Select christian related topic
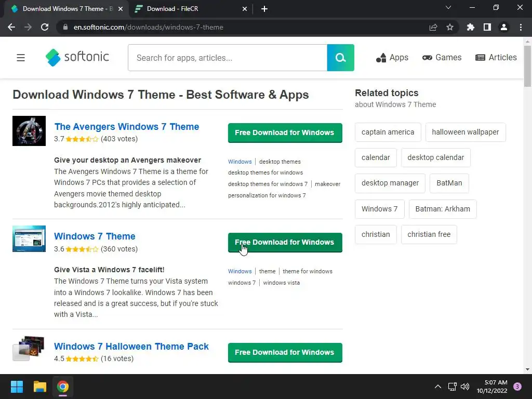 pos(376,234)
